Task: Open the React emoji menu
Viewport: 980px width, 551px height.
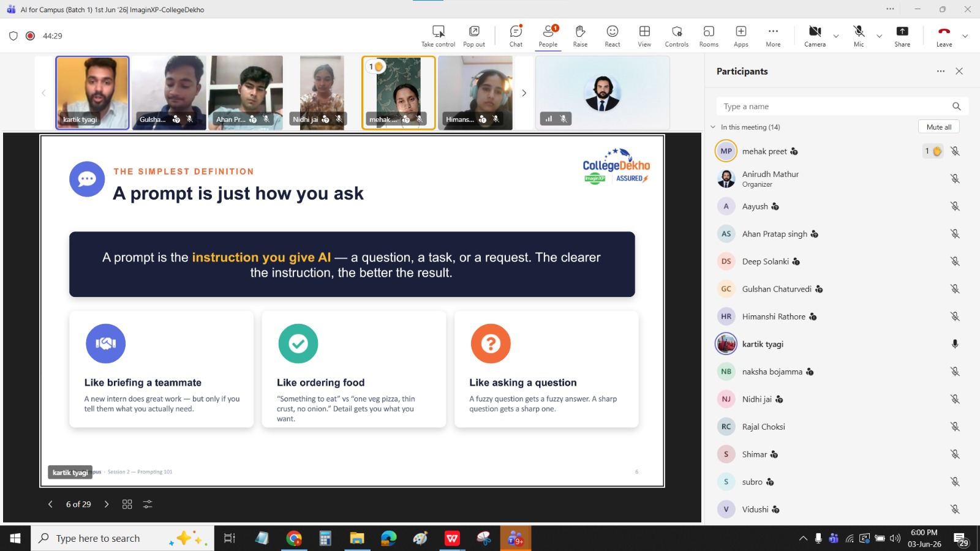Action: point(612,36)
